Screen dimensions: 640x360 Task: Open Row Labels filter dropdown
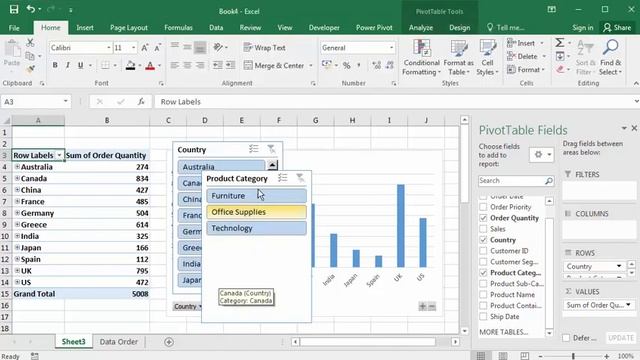click(59, 156)
